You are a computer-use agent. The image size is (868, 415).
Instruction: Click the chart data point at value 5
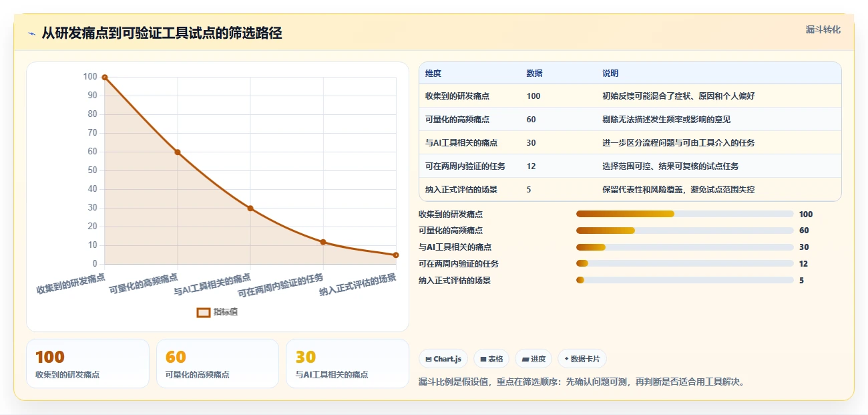point(396,255)
